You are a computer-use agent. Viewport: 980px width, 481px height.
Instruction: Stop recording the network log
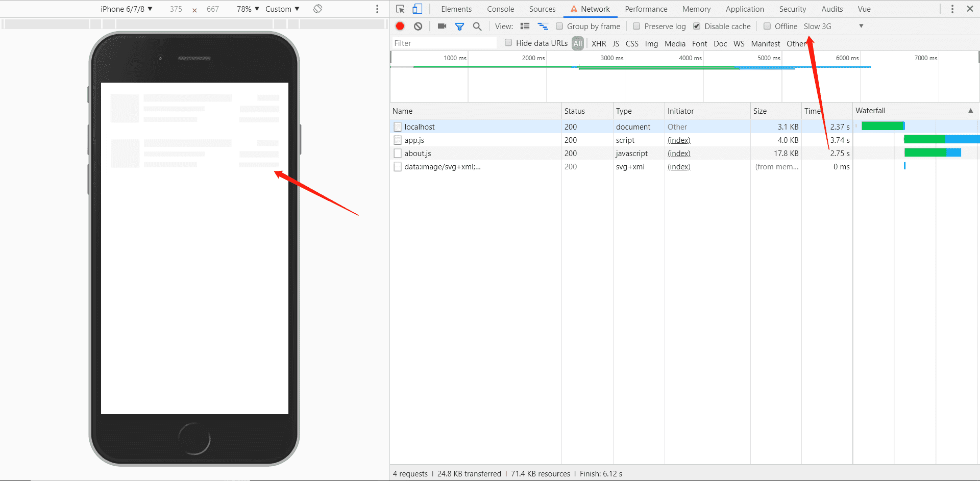click(400, 26)
